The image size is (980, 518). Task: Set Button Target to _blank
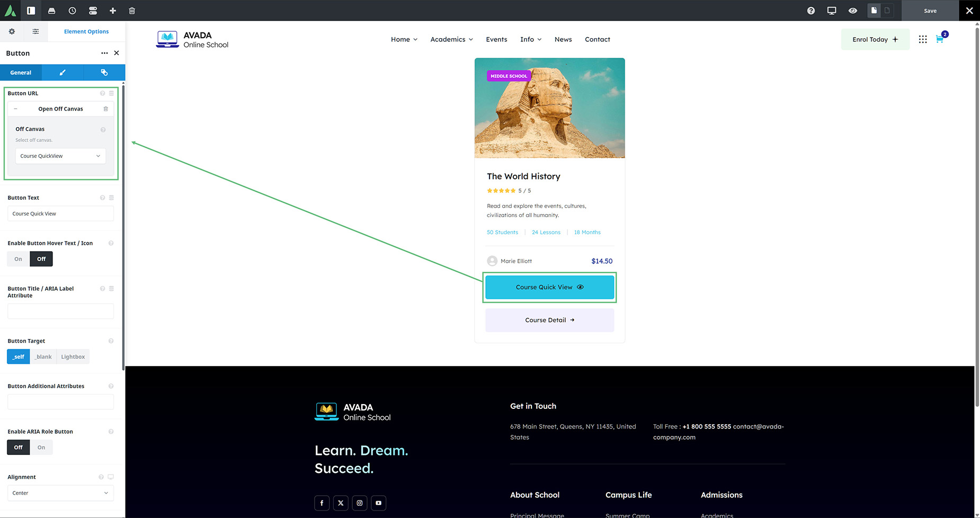click(x=43, y=357)
